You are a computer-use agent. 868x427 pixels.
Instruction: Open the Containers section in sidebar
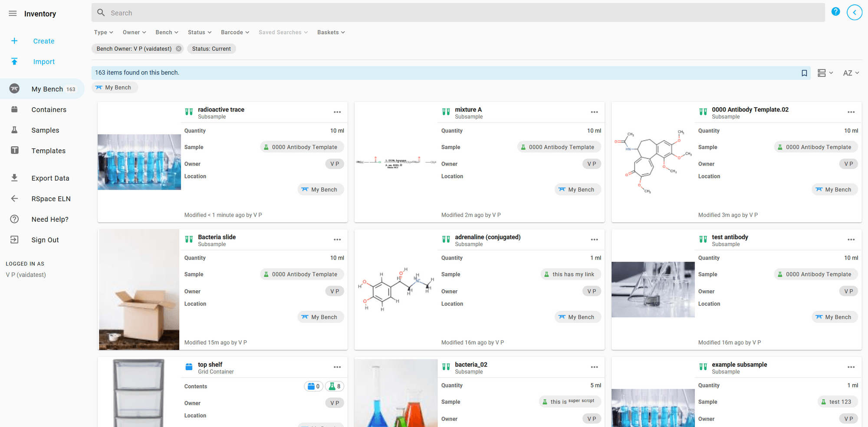tap(49, 109)
